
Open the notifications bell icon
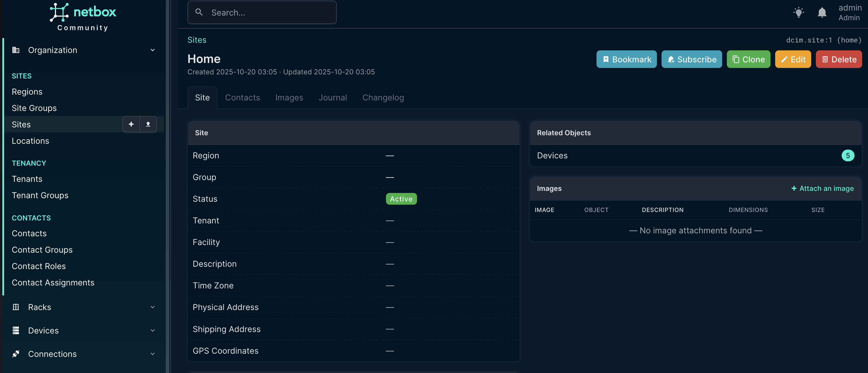822,13
